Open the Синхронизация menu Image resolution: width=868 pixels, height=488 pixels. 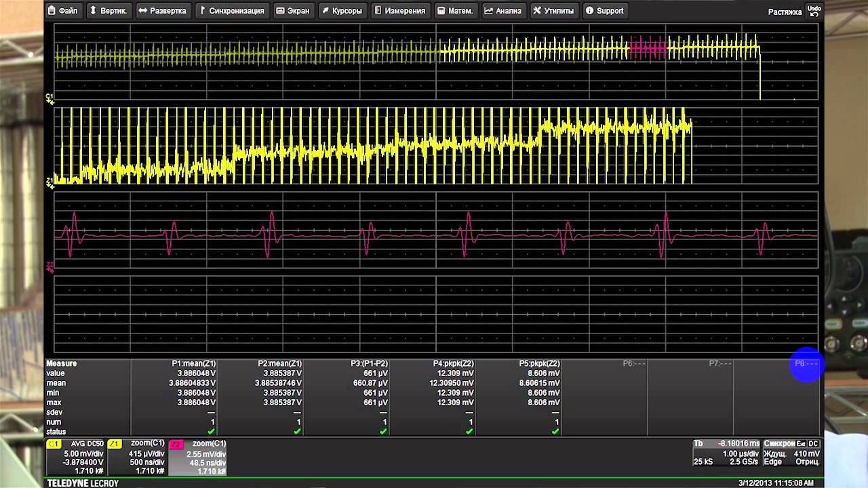(231, 11)
